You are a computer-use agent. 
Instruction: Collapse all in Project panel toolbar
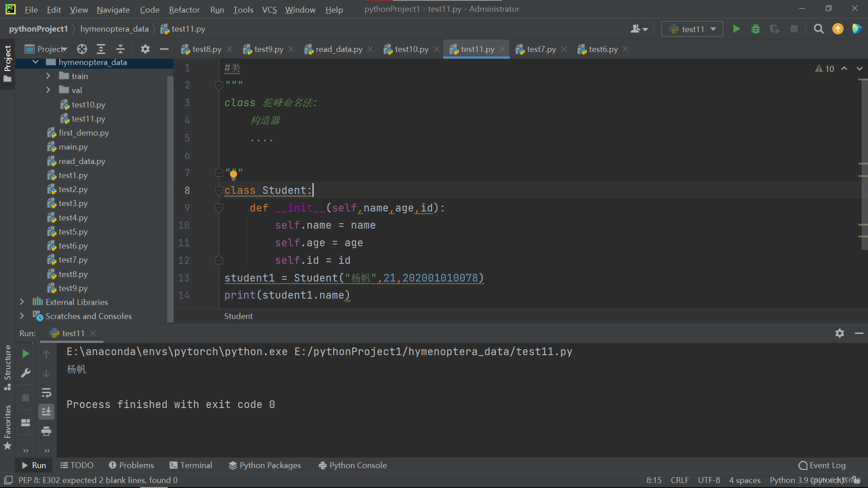[x=120, y=49]
